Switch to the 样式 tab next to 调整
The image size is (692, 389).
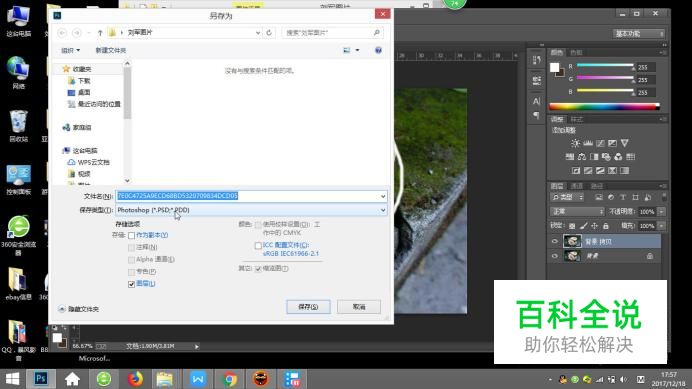pos(576,120)
